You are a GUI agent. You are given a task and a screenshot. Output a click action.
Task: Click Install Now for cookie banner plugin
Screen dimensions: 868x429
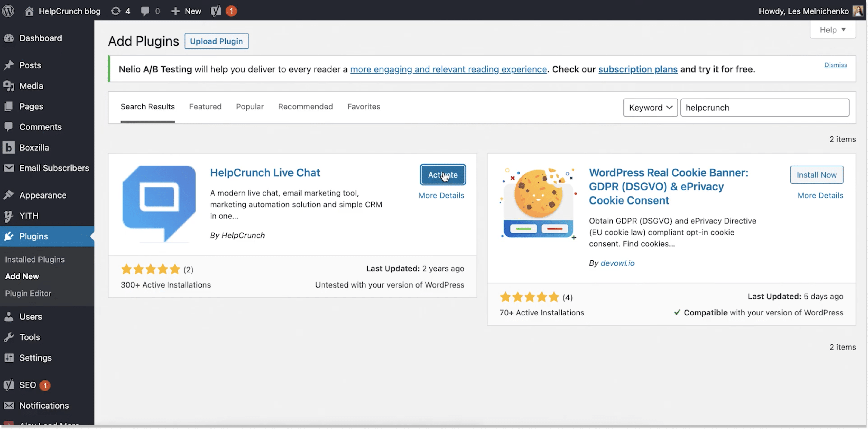817,175
